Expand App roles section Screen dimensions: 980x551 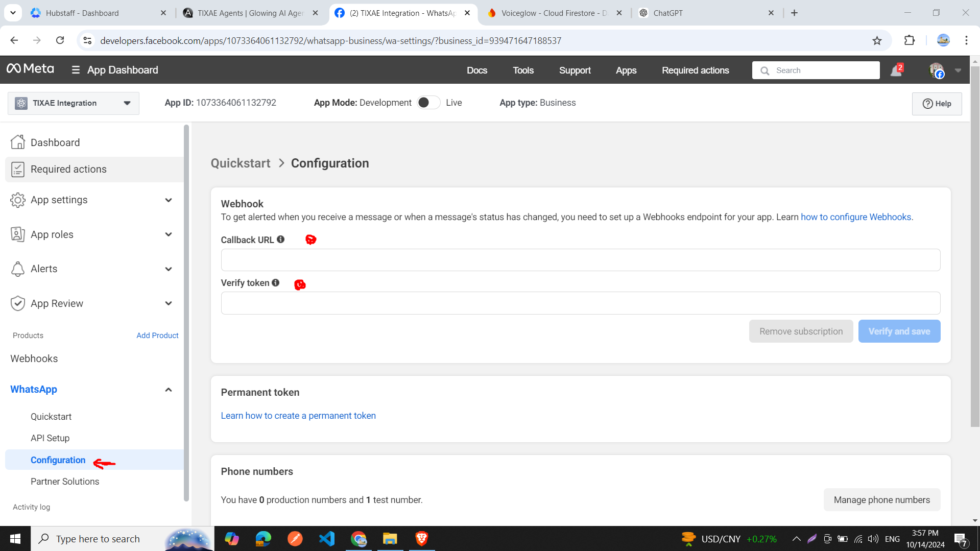click(169, 234)
